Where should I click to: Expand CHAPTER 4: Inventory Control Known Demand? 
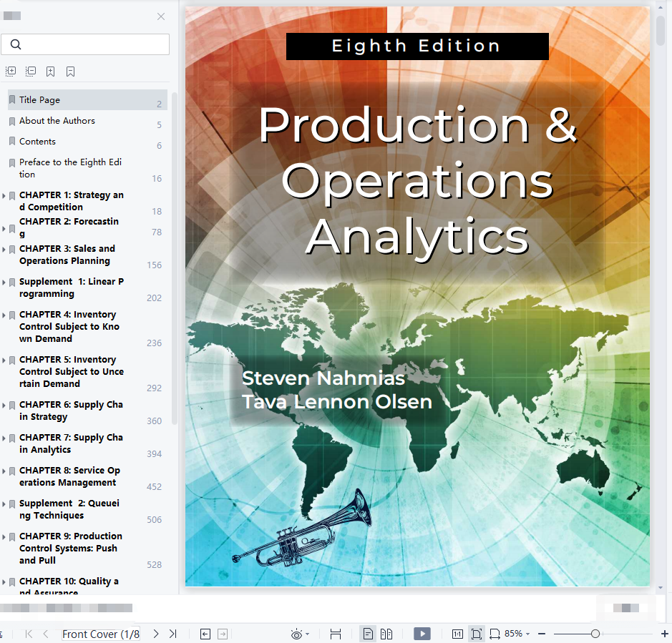(x=4, y=315)
